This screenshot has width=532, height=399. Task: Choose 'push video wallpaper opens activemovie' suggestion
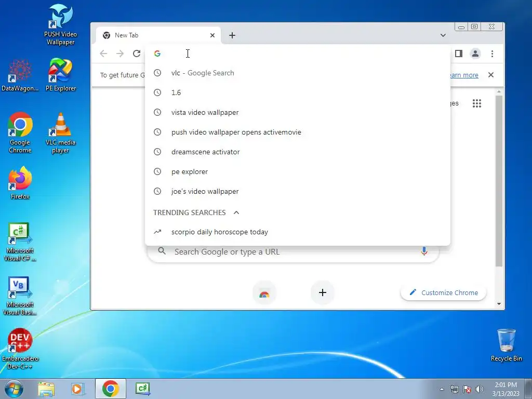[x=298, y=132]
